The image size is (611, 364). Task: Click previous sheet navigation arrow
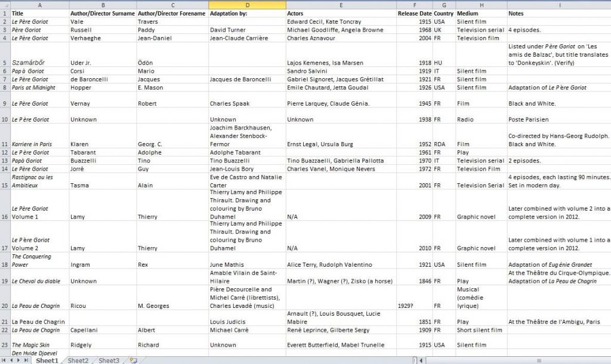11,360
